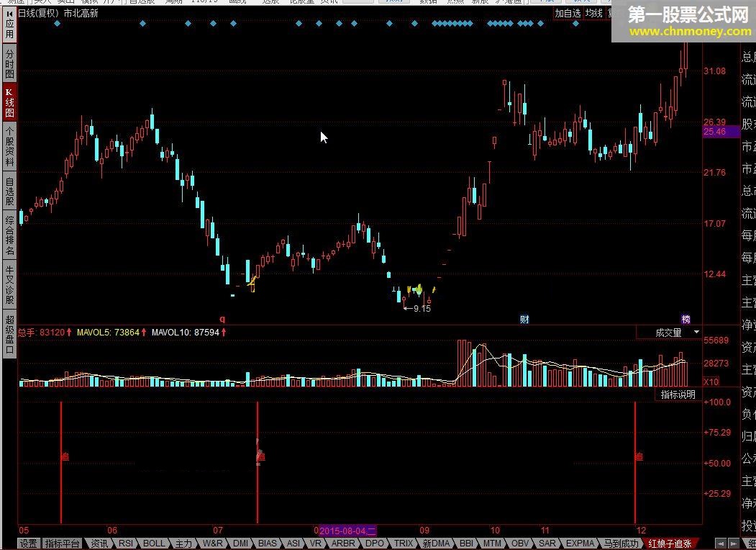This screenshot has width=756, height=550.
Task: Click the MAVOL10: 87594 value
Action: pos(185,333)
